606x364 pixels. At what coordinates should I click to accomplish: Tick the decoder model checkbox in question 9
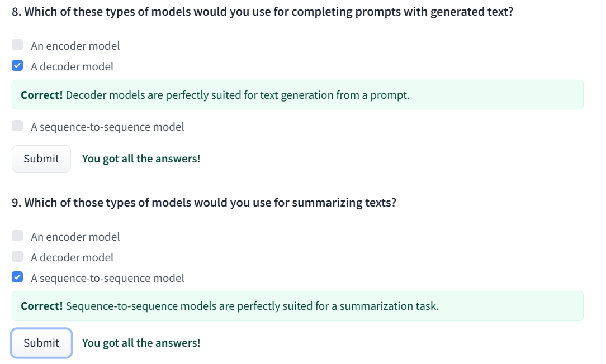18,257
